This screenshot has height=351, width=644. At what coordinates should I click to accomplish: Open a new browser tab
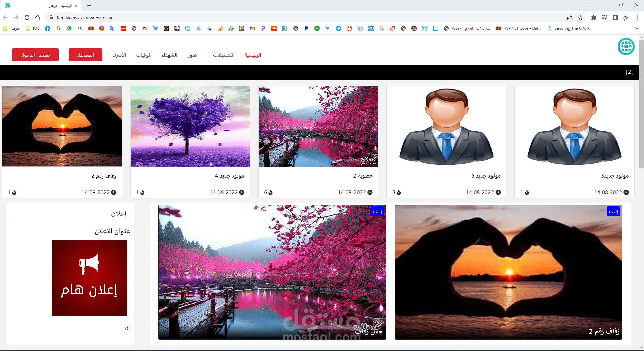tap(89, 6)
